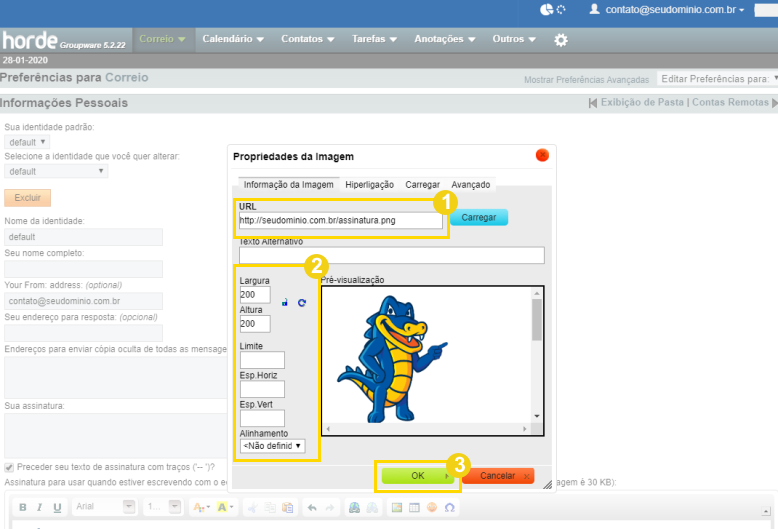The image size is (778, 529).
Task: Expand the contato@seudominio.com.br account menu
Action: pyautogui.click(x=674, y=9)
